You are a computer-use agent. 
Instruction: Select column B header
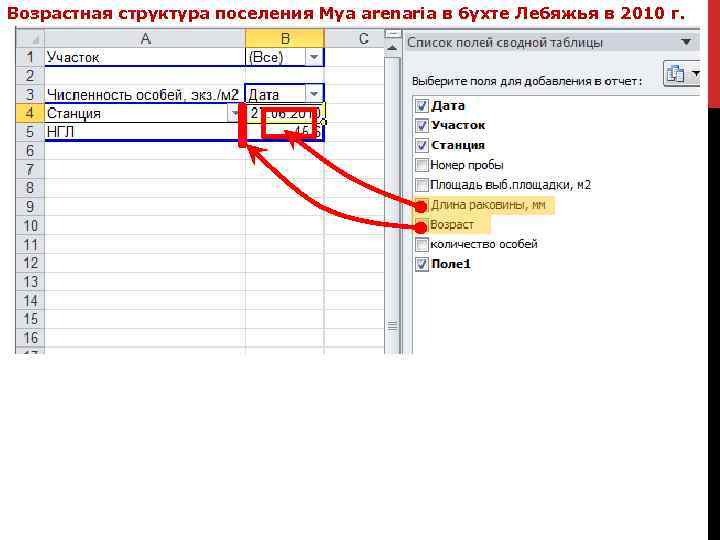(x=285, y=39)
